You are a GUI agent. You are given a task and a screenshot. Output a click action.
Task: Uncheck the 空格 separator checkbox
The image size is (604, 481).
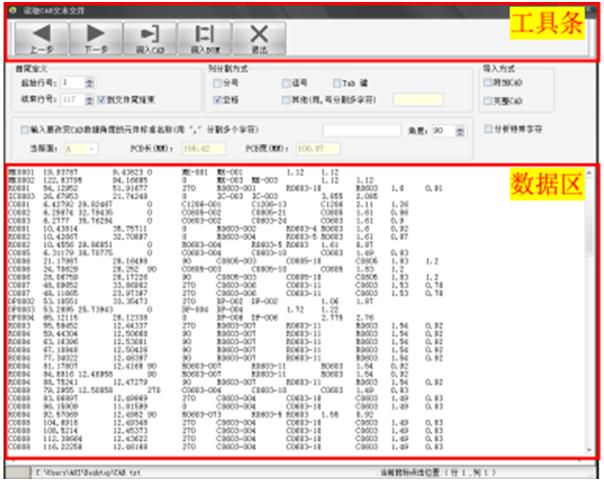(218, 100)
